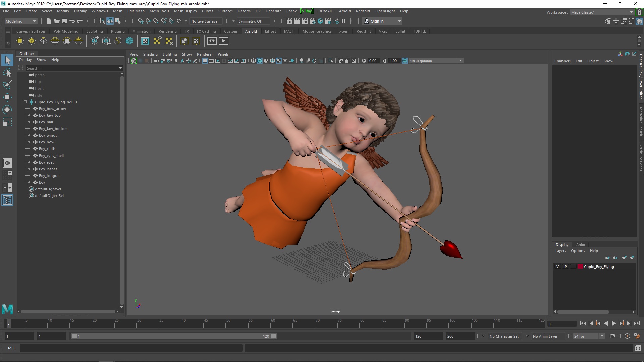Click the Redo arrow icon
Viewport: 644px width, 362px height.
[x=80, y=21]
